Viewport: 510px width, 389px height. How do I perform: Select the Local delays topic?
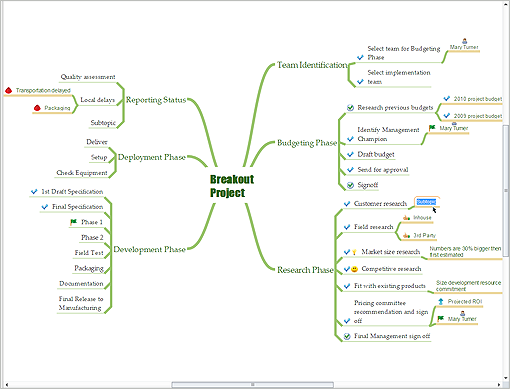[x=97, y=100]
